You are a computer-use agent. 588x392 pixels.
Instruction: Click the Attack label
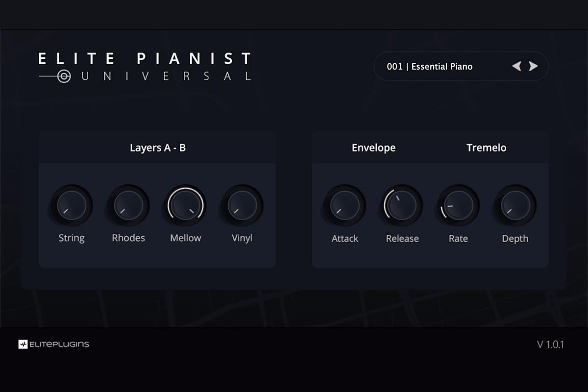pos(345,239)
